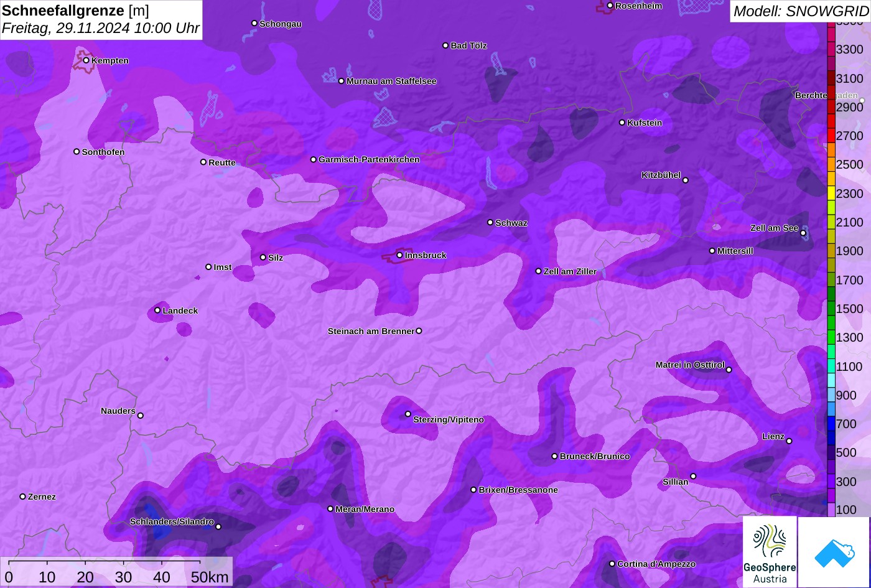Click the Berchtesgaden label
Image resolution: width=871 pixels, height=588 pixels.
click(826, 96)
